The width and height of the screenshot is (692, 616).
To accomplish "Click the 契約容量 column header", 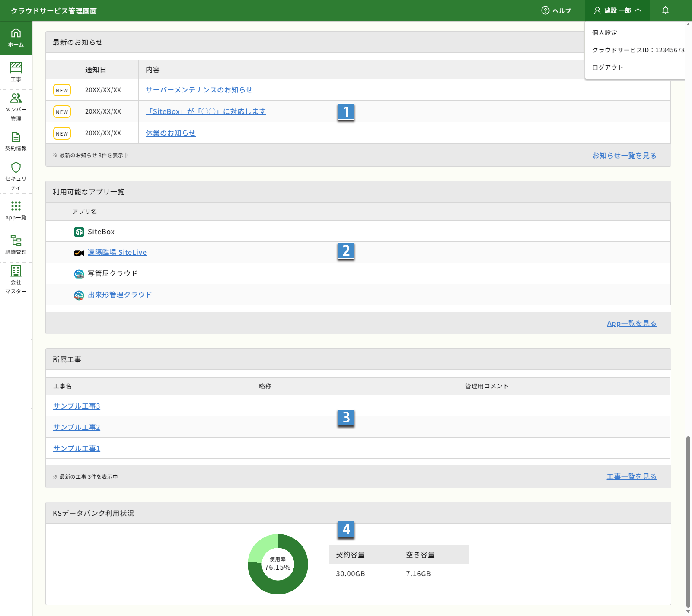I will coord(350,555).
